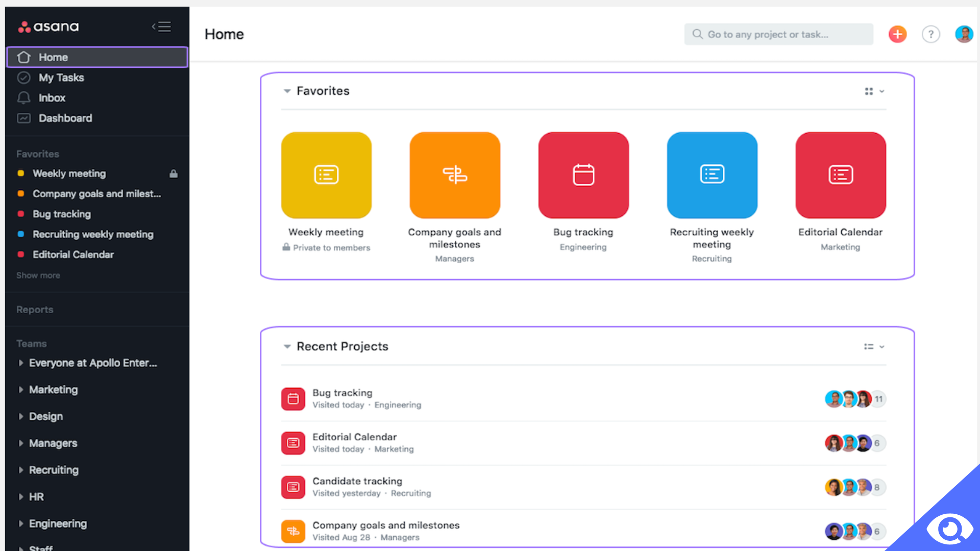
Task: Click the Asana logo
Action: pyautogui.click(x=48, y=27)
